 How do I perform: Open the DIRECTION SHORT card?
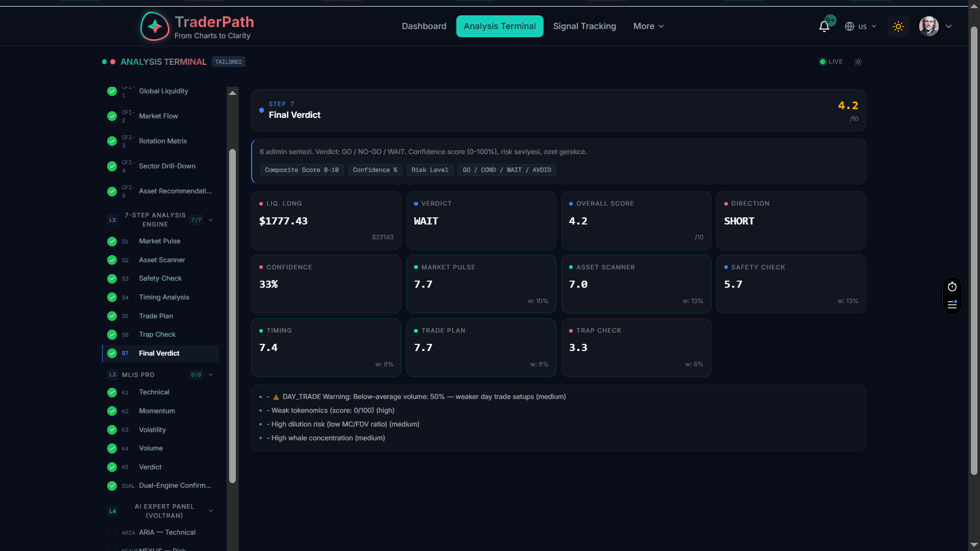pyautogui.click(x=791, y=220)
